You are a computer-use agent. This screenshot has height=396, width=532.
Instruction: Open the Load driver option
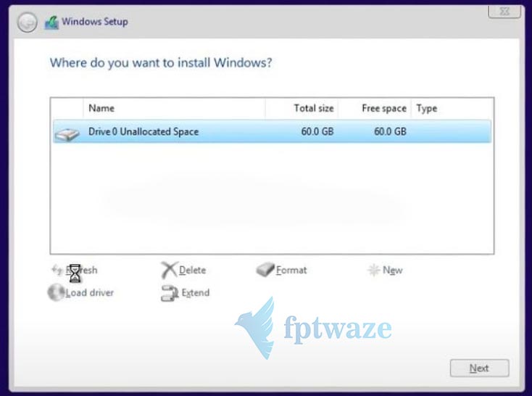[90, 293]
